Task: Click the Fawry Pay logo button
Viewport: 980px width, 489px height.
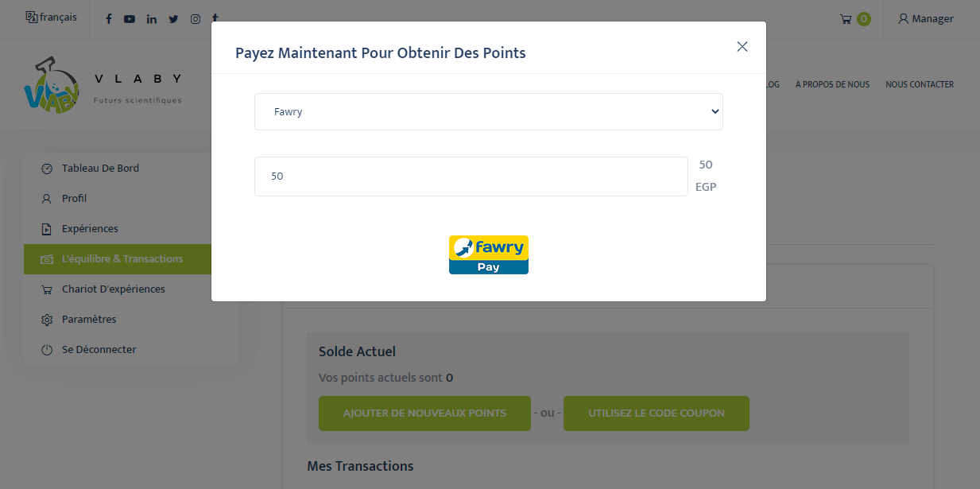Action: [x=489, y=254]
